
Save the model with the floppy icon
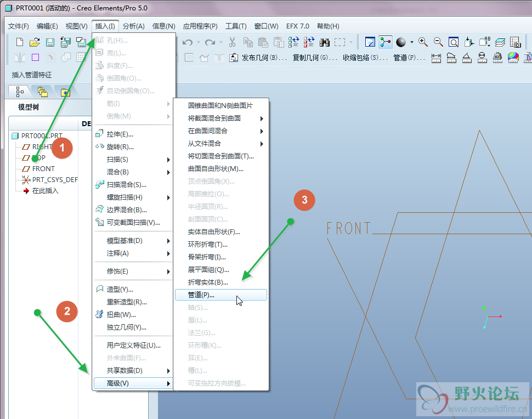[50, 42]
